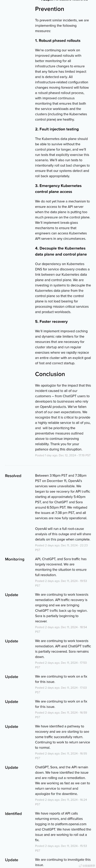Viewport: 96px width, 868px height.
Task: Click the Prevention heading
Action: click(50, 9)
